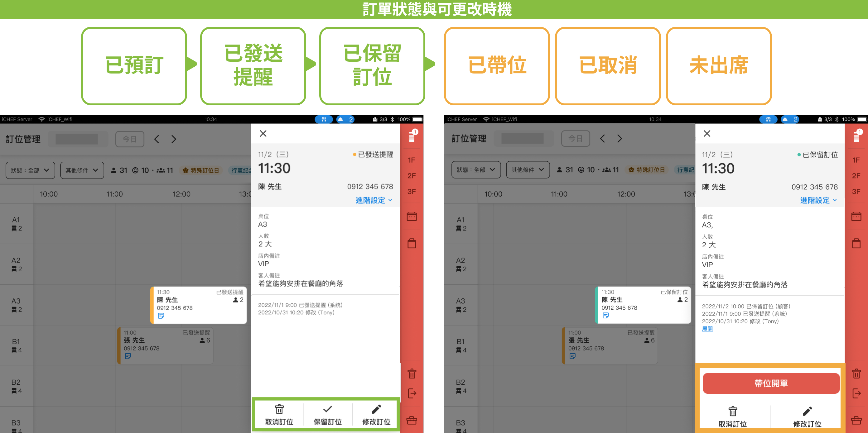Click the toolbox icon in right red sidebar
Screen dimensions: 868x433
point(856,420)
